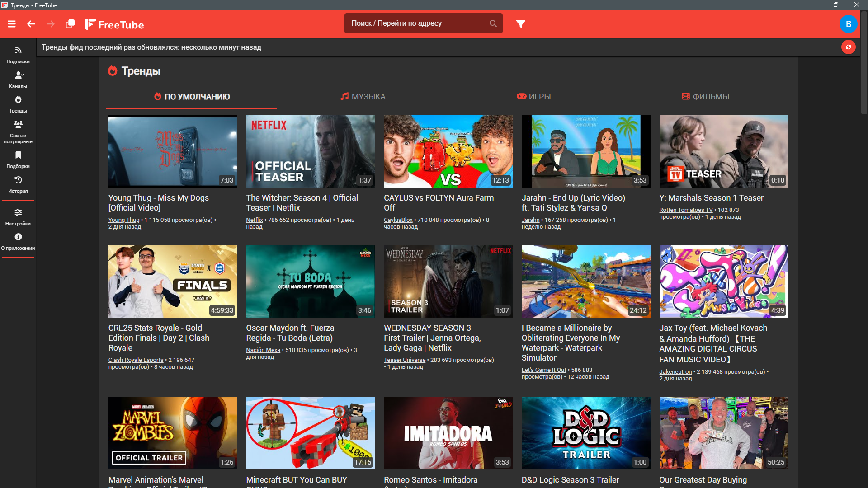Go forward with the right arrow
Image resolution: width=868 pixels, height=488 pixels.
51,24
